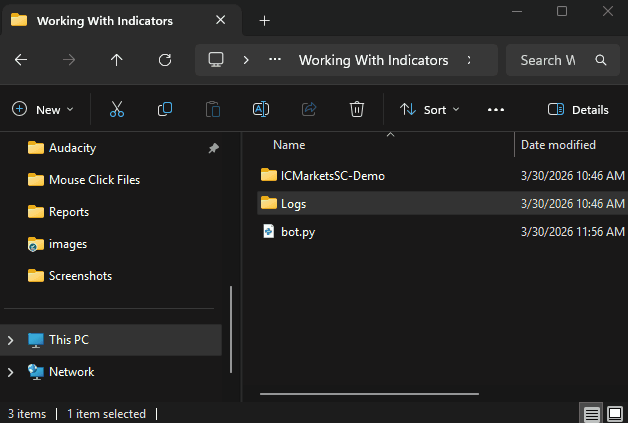
Task: Click the search magnifier icon
Action: (600, 60)
